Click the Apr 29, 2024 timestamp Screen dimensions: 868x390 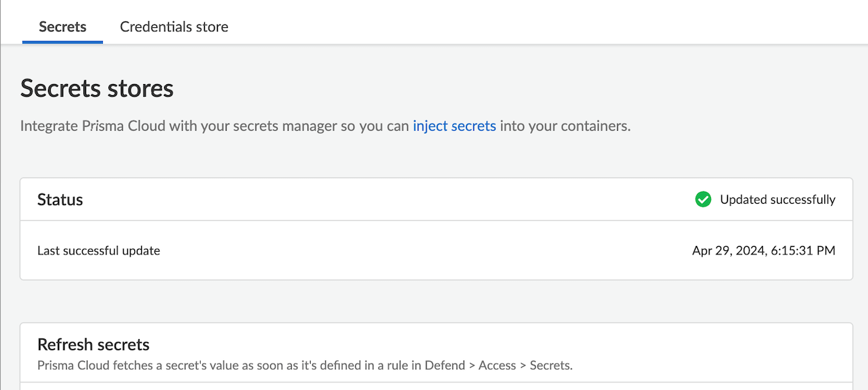(728, 250)
